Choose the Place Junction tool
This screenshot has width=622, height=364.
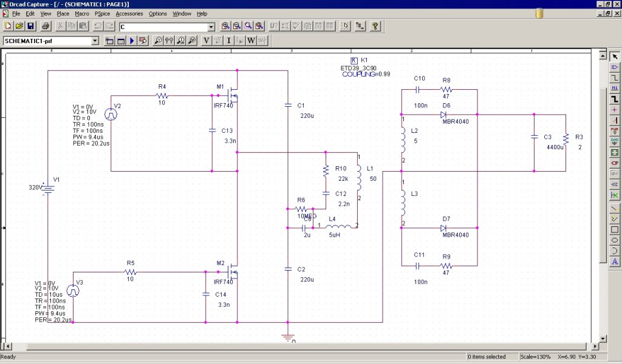click(x=615, y=110)
